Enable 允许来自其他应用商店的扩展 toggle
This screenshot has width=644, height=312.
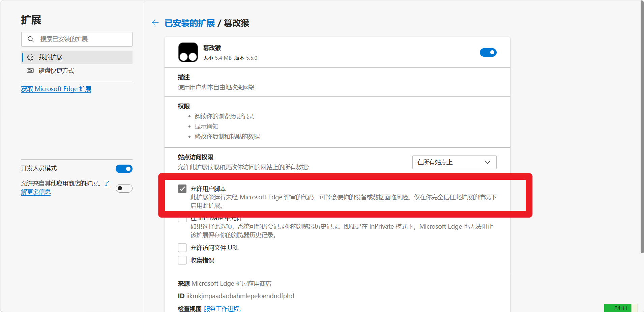pyautogui.click(x=124, y=188)
